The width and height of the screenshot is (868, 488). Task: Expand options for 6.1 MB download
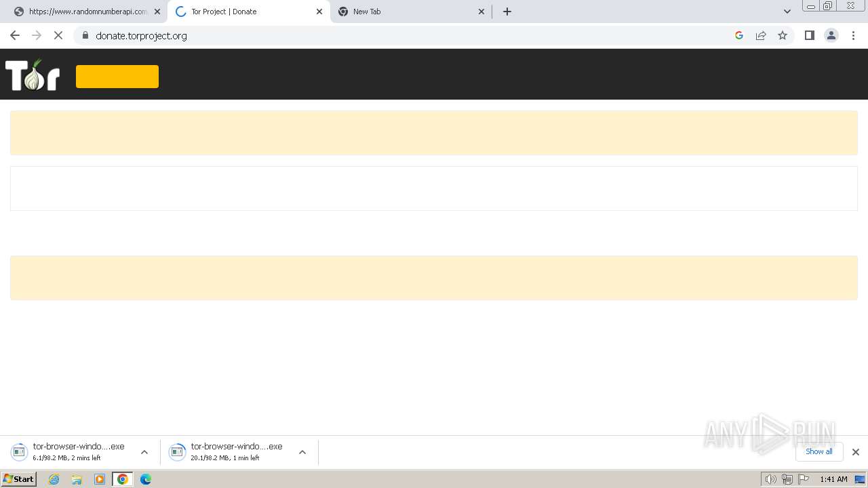pos(144,452)
